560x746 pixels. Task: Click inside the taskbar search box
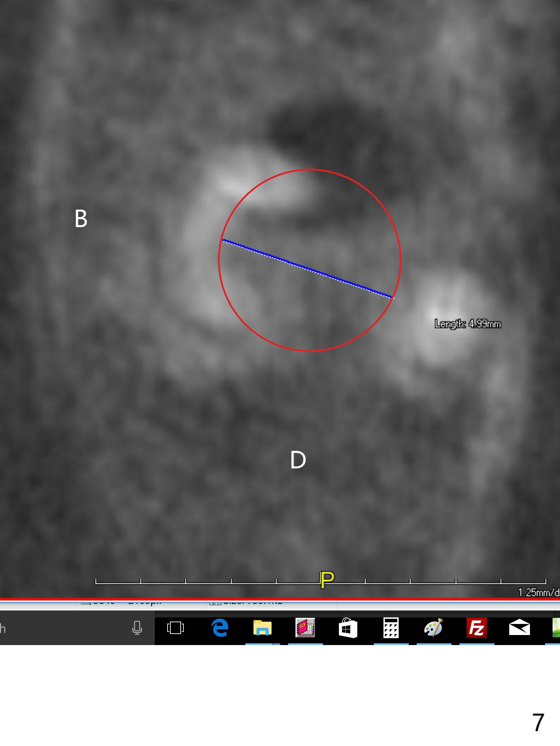click(62, 628)
